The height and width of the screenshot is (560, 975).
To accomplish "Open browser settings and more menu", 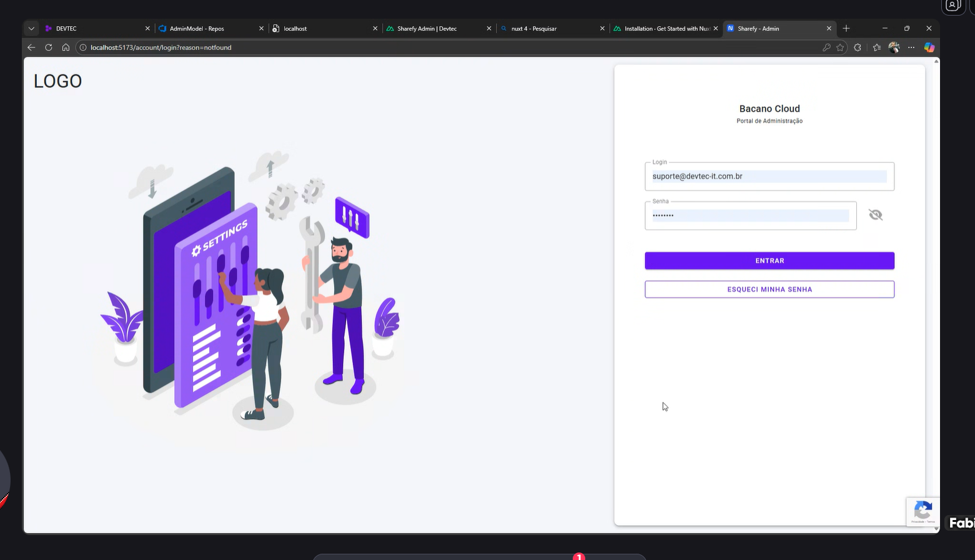I will pos(911,47).
